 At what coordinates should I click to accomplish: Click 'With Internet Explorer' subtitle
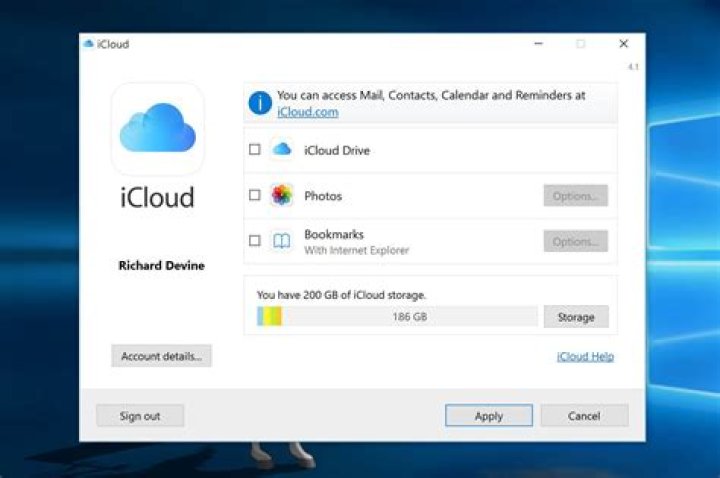click(356, 250)
